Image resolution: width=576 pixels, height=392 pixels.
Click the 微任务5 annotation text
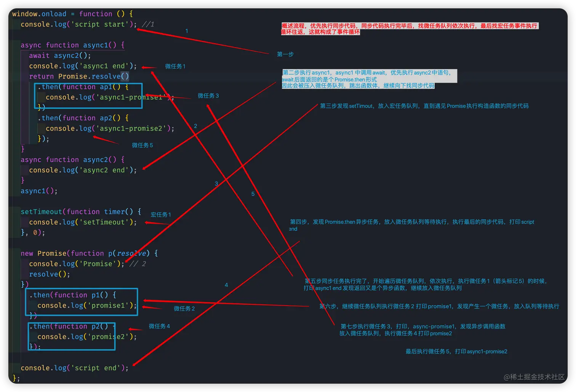point(142,145)
